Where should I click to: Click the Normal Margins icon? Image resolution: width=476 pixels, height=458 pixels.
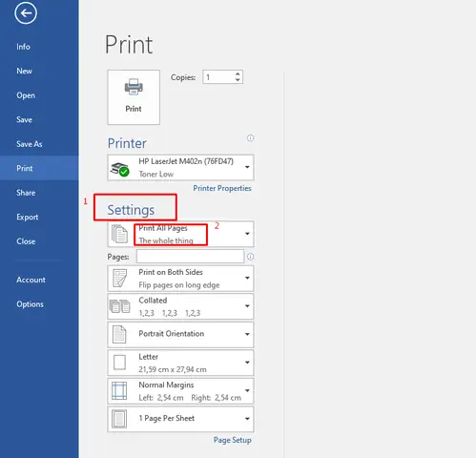tap(119, 391)
